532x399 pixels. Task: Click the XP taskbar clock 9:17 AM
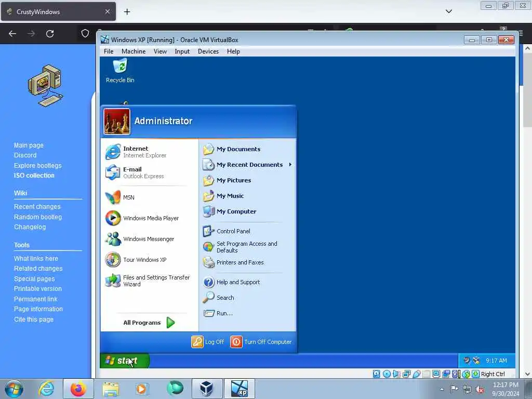point(496,361)
